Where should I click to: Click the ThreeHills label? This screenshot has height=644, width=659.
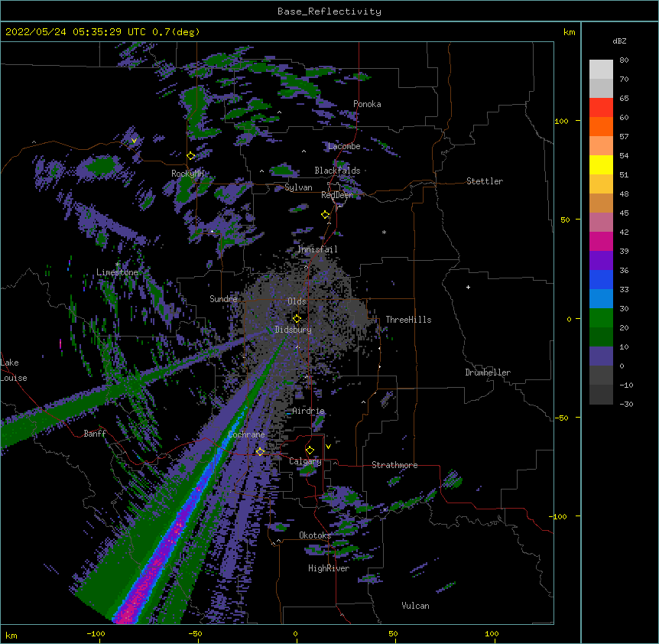tap(408, 320)
